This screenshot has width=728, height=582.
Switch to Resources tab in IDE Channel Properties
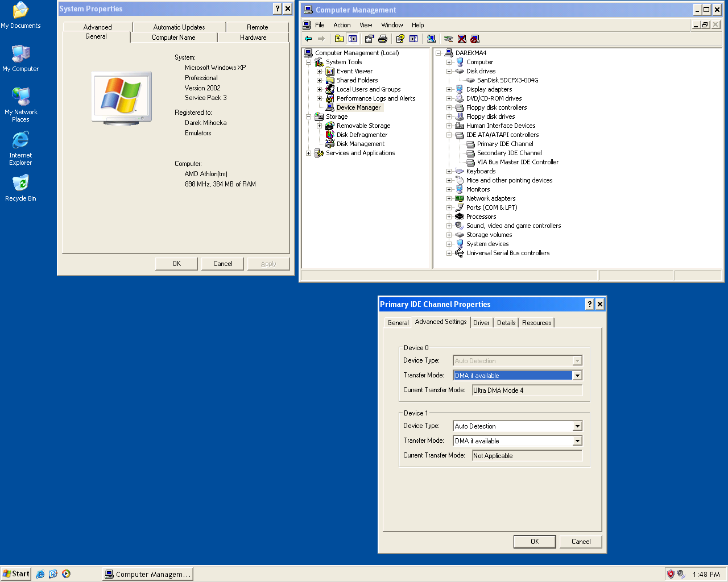point(536,322)
